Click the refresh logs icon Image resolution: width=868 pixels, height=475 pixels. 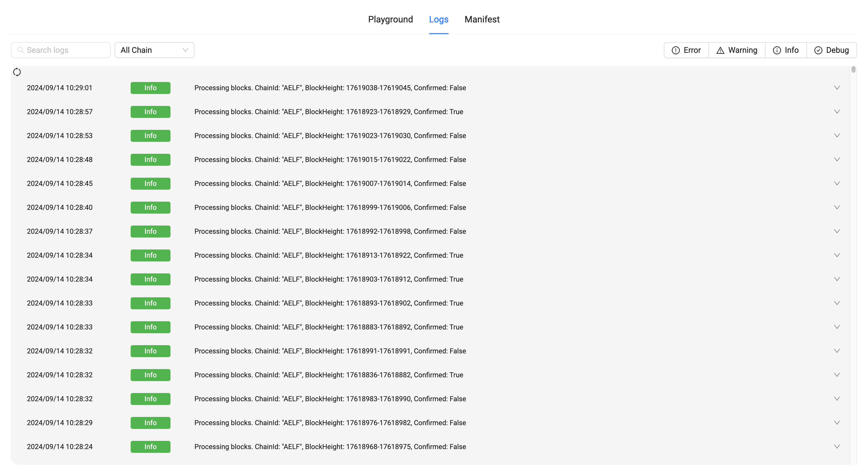(x=17, y=72)
